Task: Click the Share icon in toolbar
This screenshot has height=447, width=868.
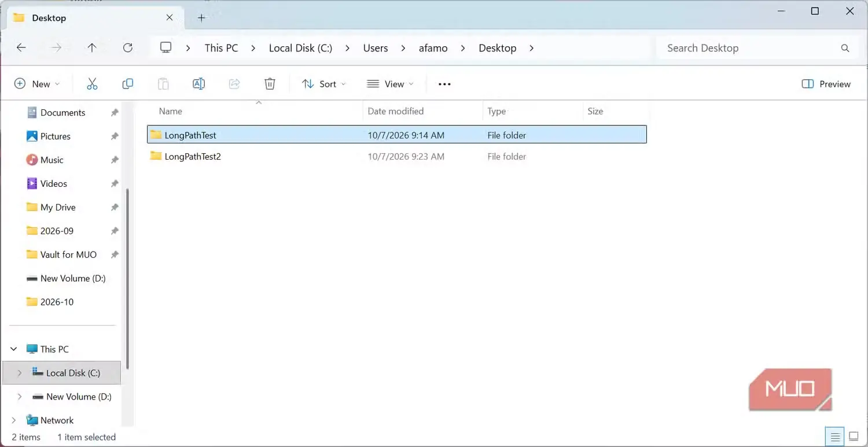Action: point(234,84)
